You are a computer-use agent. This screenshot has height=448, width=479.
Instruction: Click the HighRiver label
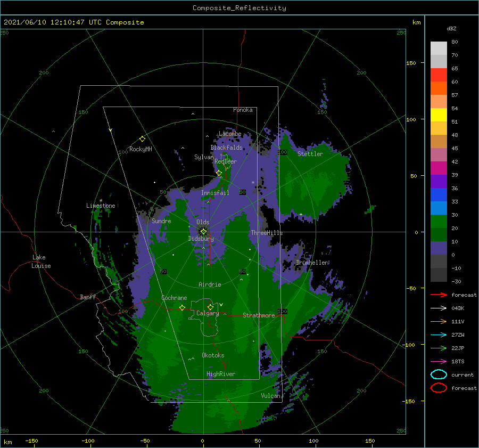[x=220, y=374]
